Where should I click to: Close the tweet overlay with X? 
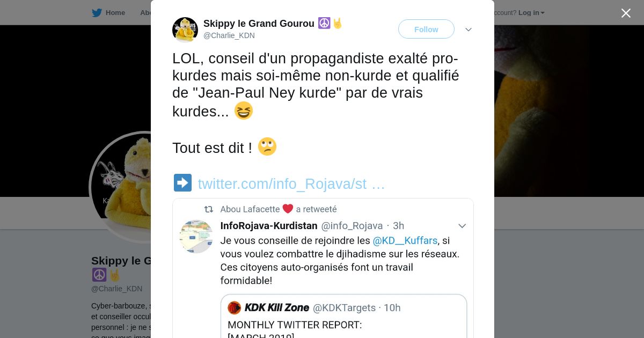click(626, 13)
